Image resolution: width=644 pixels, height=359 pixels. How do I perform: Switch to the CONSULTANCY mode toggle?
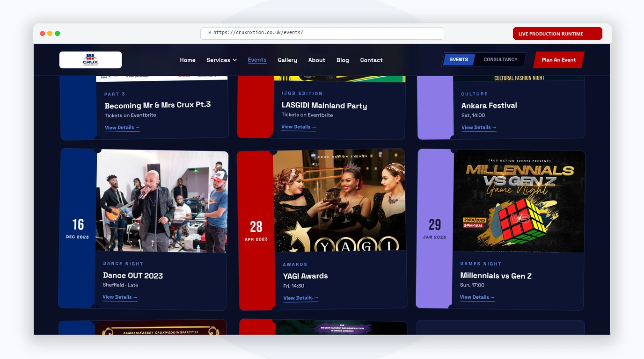pyautogui.click(x=500, y=60)
